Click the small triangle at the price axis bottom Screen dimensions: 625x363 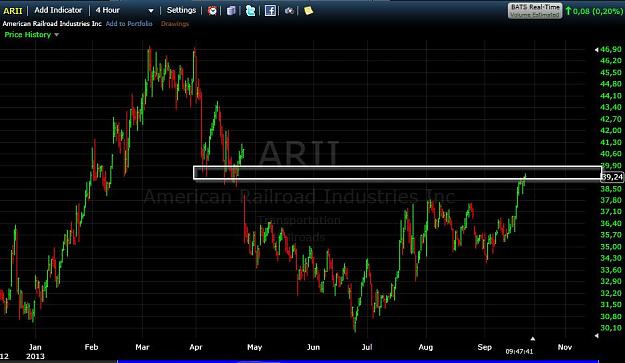coord(597,336)
